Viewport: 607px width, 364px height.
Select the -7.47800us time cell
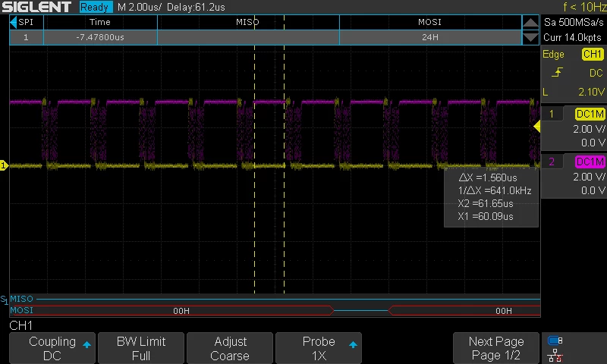(100, 37)
